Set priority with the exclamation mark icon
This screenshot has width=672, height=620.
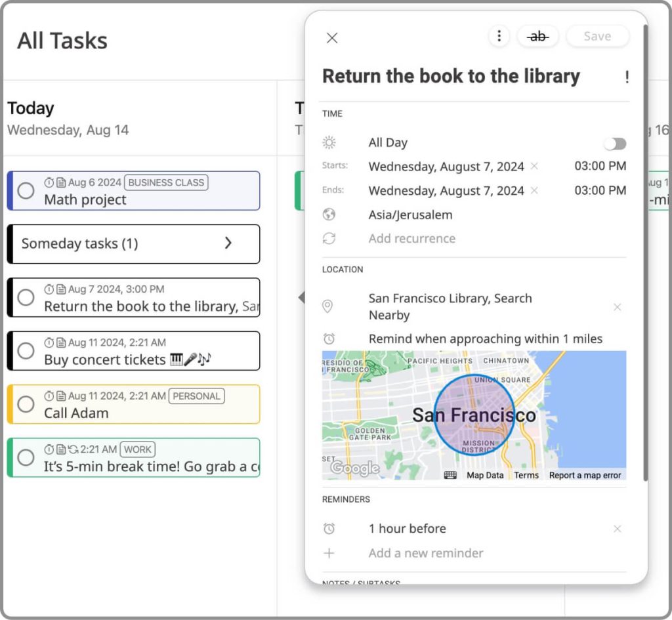point(627,77)
